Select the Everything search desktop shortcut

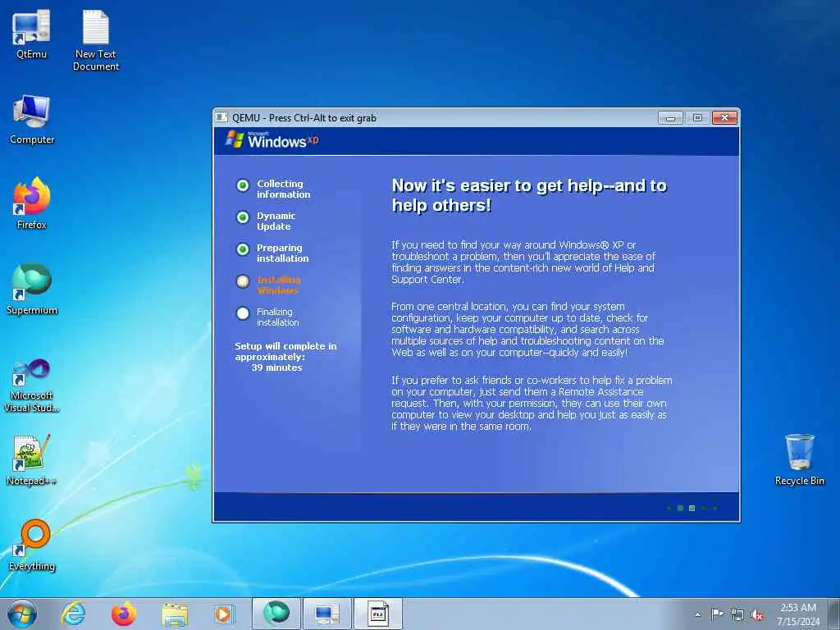tap(32, 546)
